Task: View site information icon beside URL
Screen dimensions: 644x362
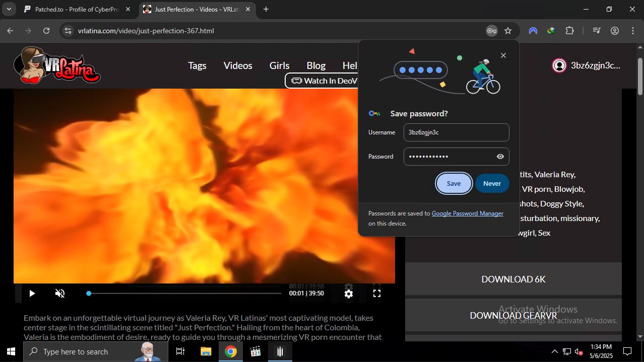Action: click(68, 31)
